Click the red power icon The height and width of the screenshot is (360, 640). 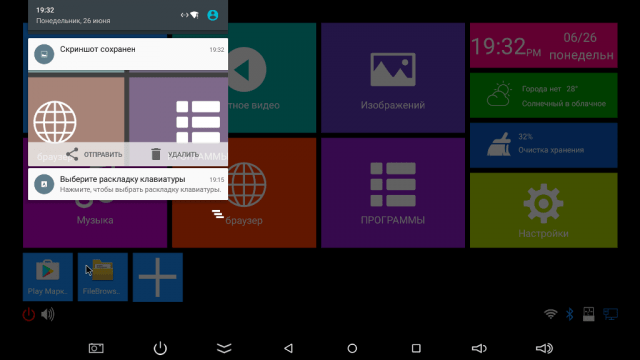29,314
